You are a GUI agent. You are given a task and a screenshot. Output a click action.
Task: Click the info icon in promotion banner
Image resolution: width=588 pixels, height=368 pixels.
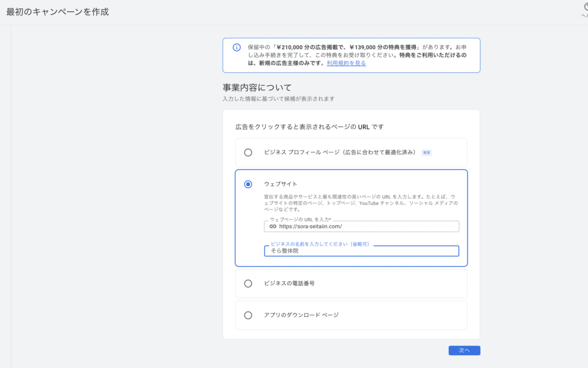(237, 48)
